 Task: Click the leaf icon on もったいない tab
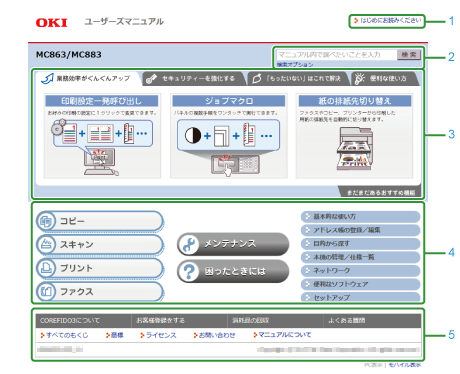tap(257, 79)
